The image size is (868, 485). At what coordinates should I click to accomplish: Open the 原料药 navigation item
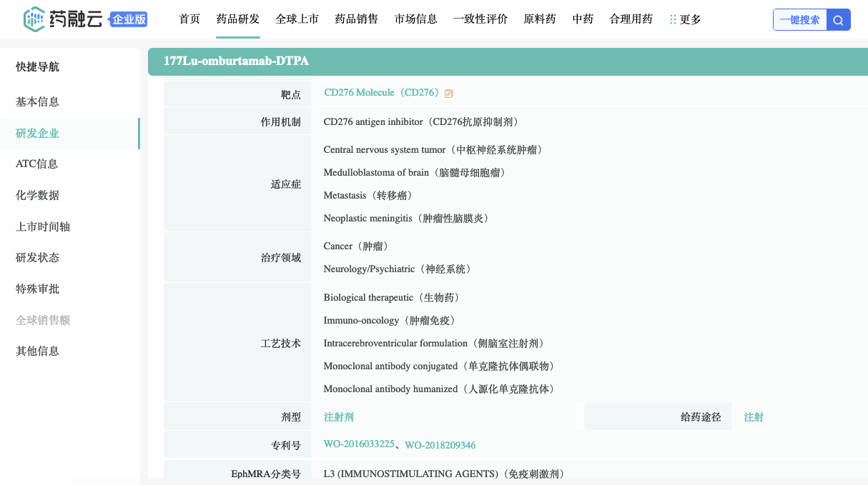point(540,19)
